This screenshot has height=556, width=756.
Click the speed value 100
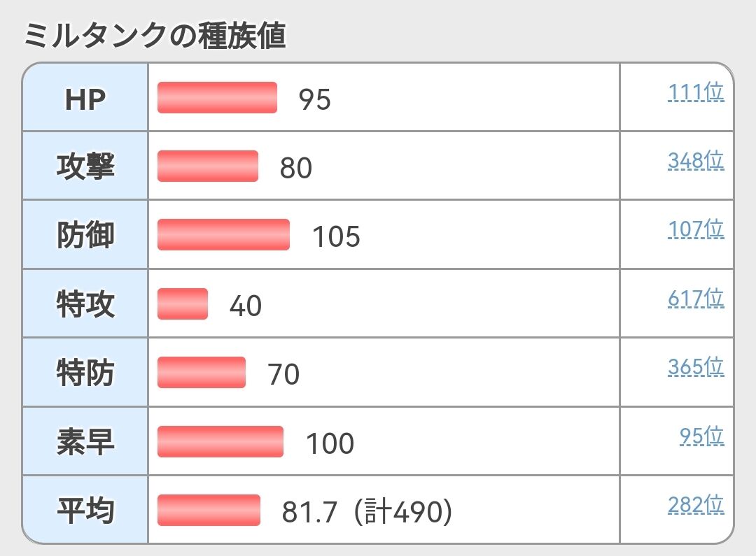(330, 443)
